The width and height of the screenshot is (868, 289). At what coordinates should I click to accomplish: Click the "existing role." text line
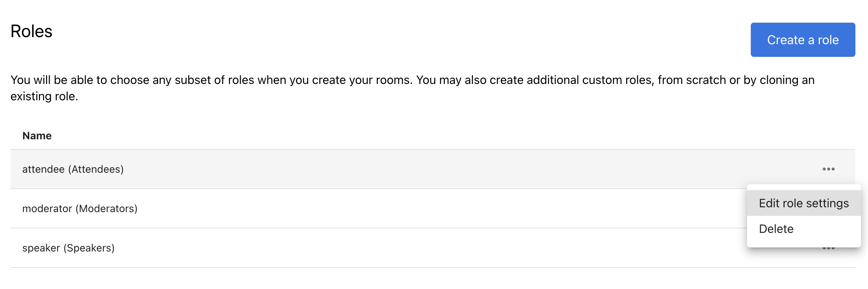click(44, 96)
